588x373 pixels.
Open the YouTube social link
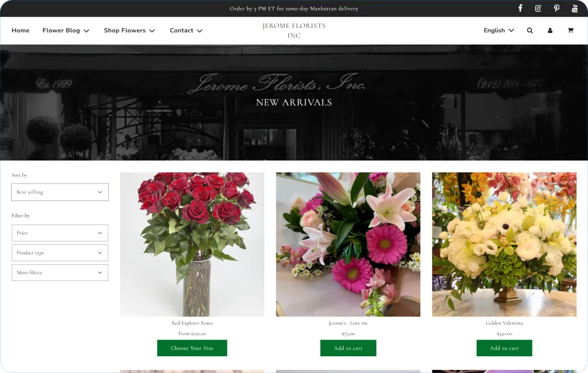[574, 8]
